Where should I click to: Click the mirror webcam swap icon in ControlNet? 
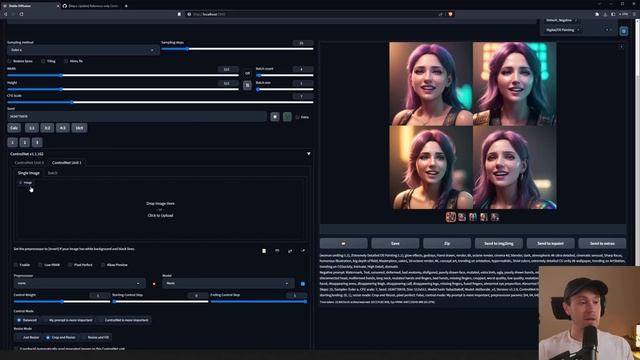click(290, 251)
